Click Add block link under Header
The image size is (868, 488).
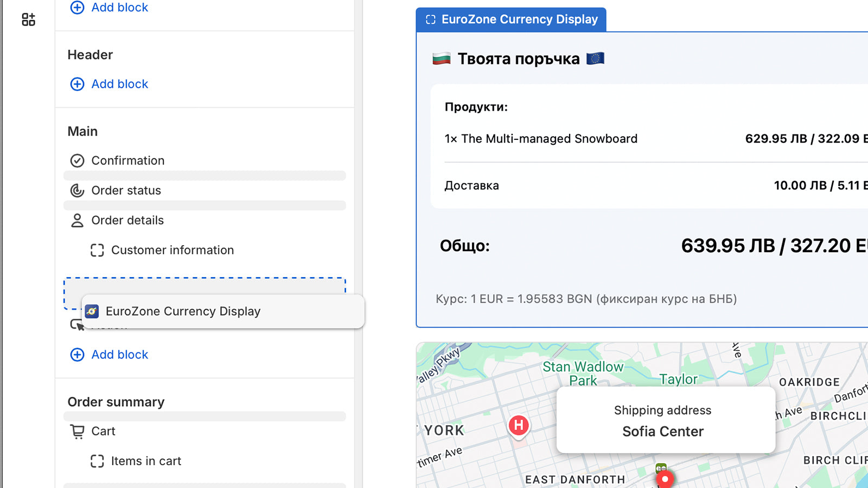(119, 84)
